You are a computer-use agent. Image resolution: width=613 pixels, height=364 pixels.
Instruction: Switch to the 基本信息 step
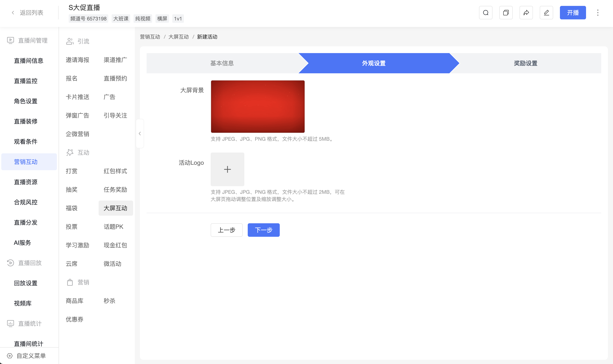222,63
